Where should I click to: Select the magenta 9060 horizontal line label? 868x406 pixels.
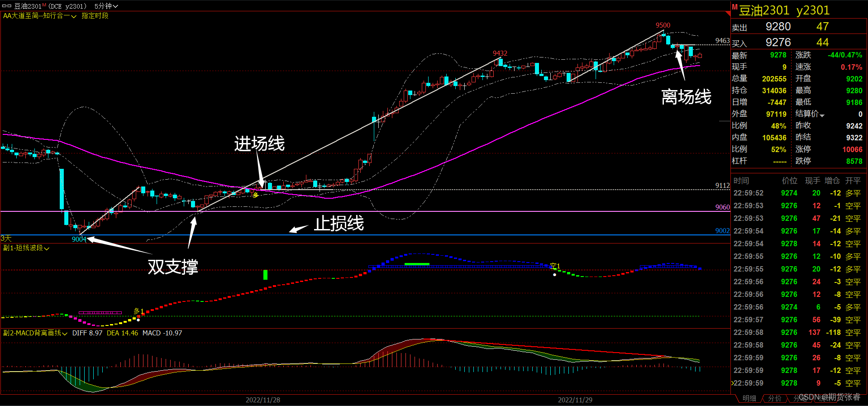pos(722,207)
